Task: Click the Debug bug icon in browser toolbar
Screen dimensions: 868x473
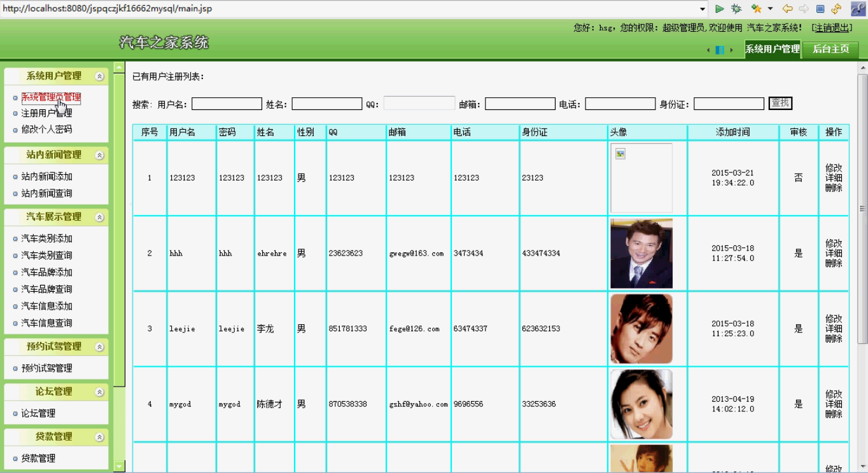Action: 736,9
